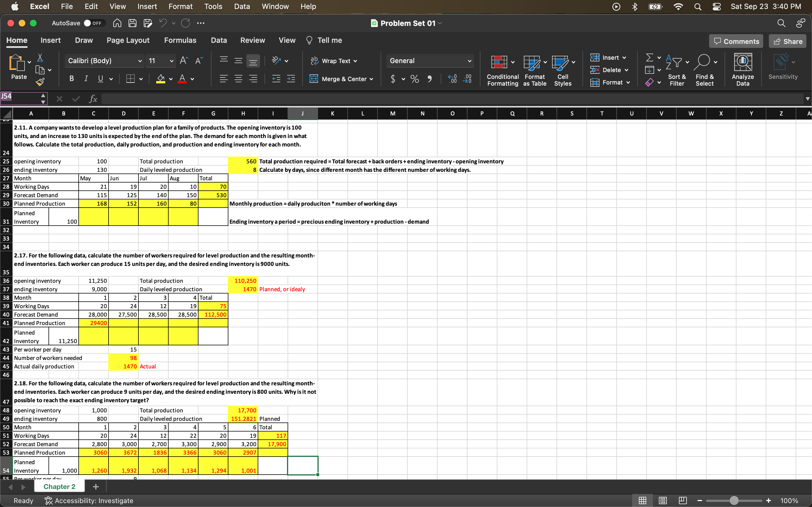The height and width of the screenshot is (507, 812).
Task: Click the Merge & Center icon
Action: pyautogui.click(x=314, y=79)
